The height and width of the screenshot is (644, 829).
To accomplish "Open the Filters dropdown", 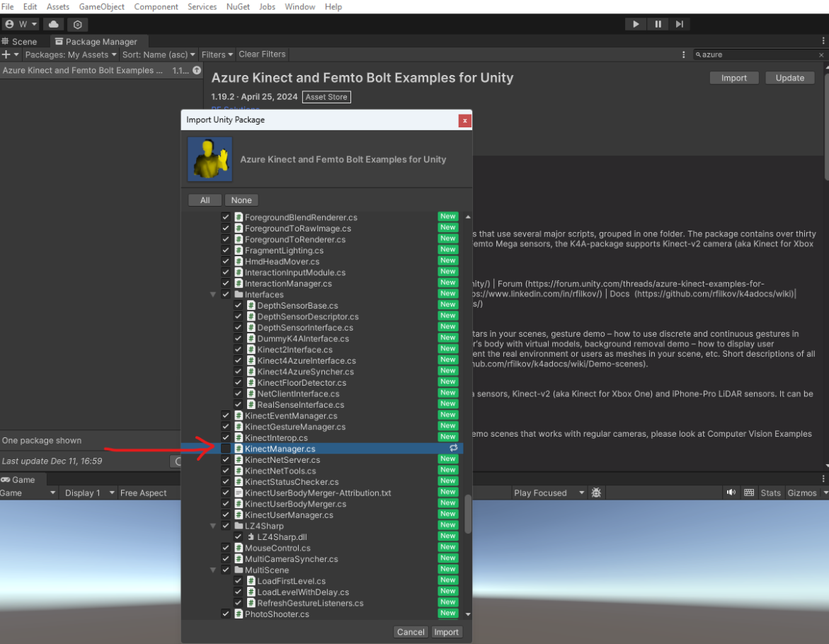I will 217,54.
